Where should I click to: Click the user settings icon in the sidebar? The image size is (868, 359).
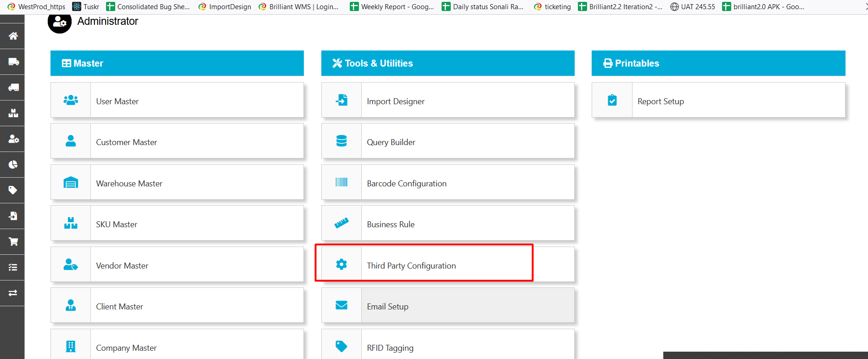coord(13,139)
